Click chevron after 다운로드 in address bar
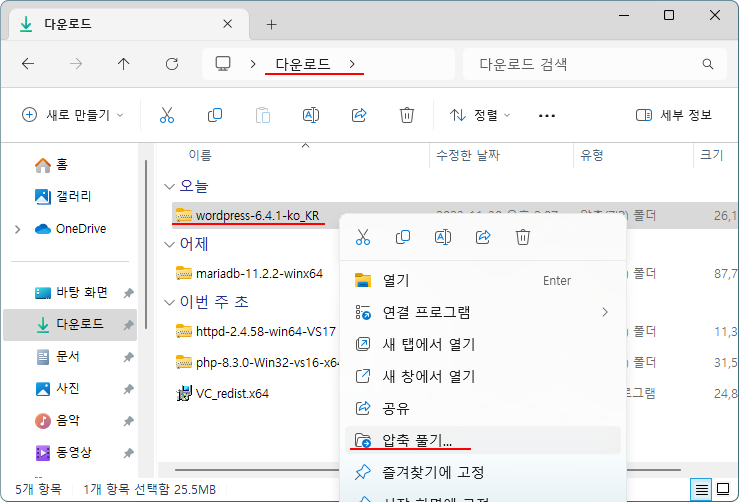Image resolution: width=739 pixels, height=502 pixels. [x=352, y=64]
